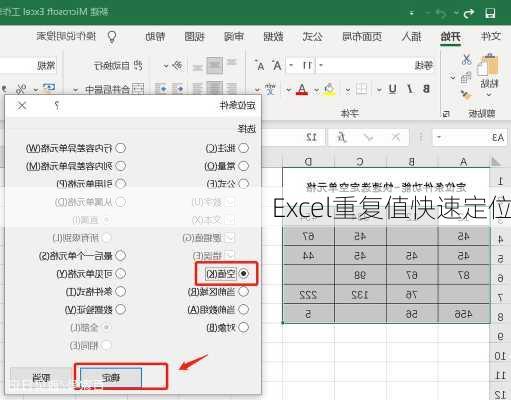Select the 对象(B) radio button
511x400 pixels.
(244, 327)
